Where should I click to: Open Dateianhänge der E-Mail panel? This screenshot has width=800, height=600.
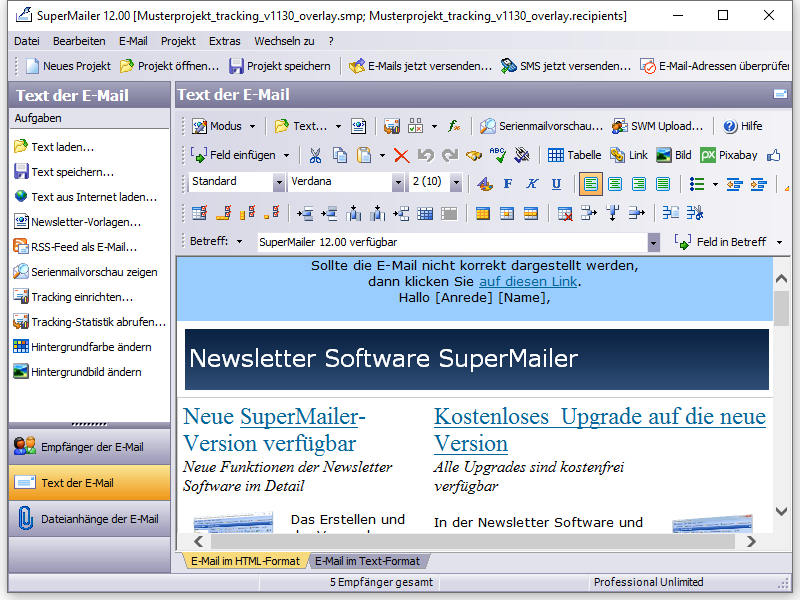tap(89, 519)
